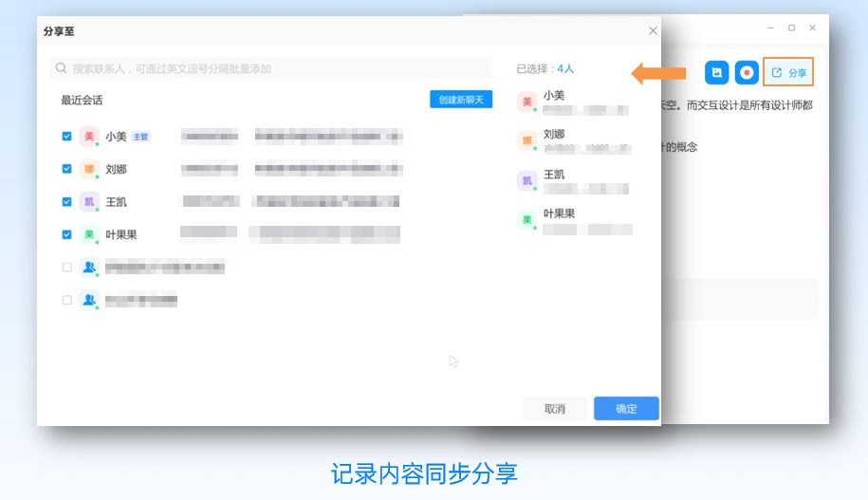Uncheck the 刘娜 contact checkbox
This screenshot has height=500, width=868.
[x=67, y=169]
